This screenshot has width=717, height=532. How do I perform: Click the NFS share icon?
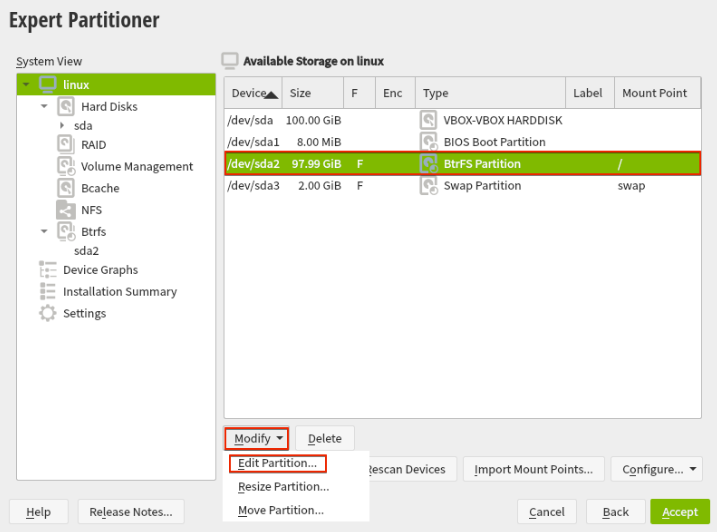(66, 210)
